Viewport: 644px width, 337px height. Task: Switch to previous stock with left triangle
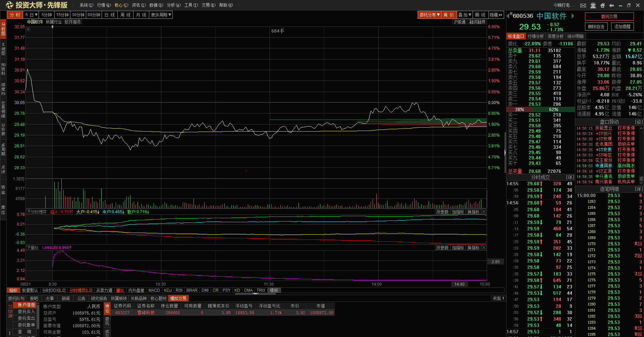[508, 16]
